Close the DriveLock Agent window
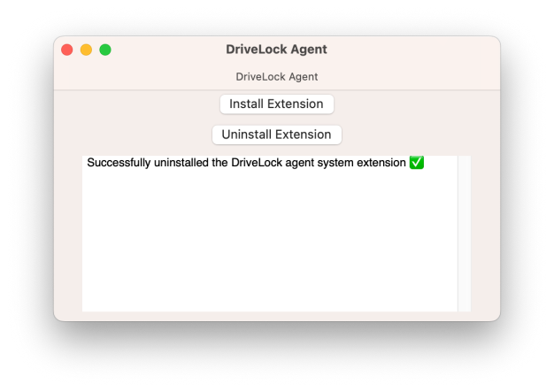Screen dimensions: 554x392 coord(66,50)
